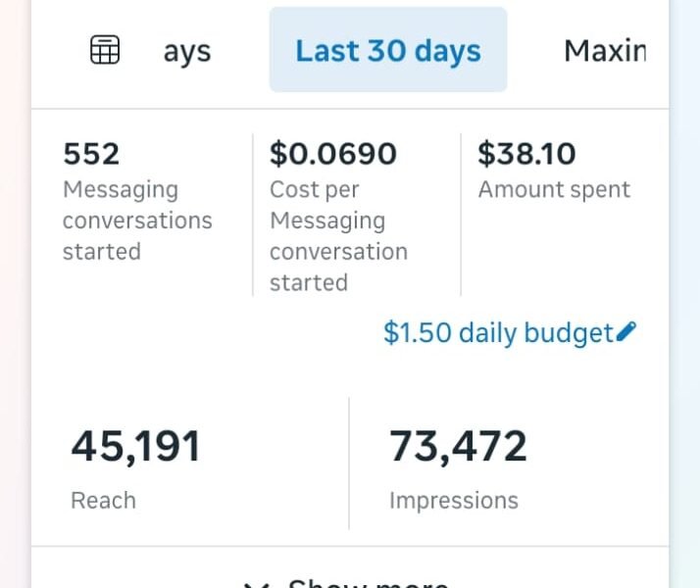Viewport: 700px width, 588px height.
Task: Click the chevron beside Show more
Action: point(257,584)
